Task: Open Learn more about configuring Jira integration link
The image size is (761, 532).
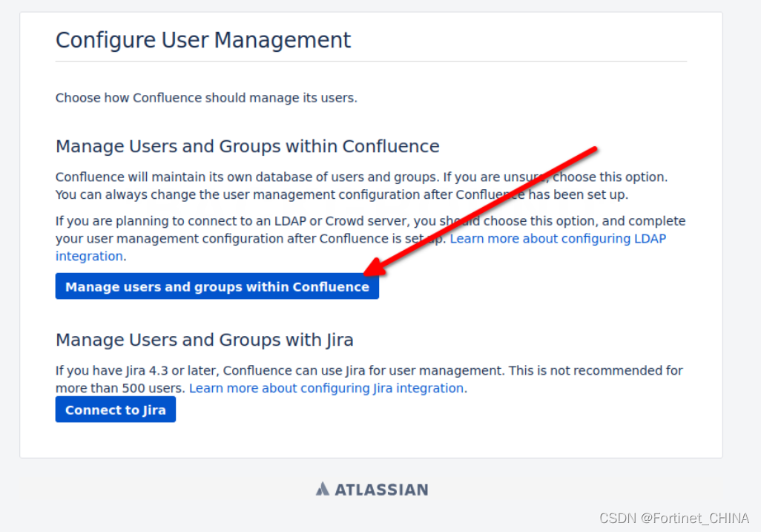Action: 326,388
